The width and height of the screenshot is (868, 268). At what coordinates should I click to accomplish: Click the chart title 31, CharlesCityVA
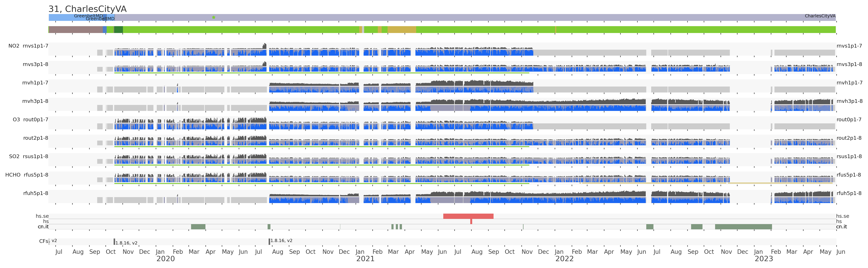click(88, 9)
